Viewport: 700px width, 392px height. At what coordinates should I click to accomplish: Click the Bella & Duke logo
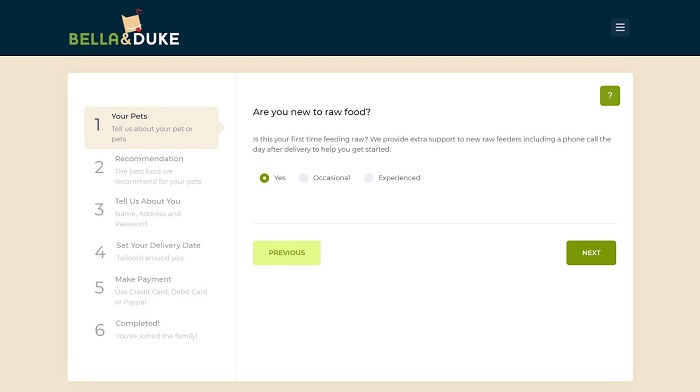tap(124, 28)
